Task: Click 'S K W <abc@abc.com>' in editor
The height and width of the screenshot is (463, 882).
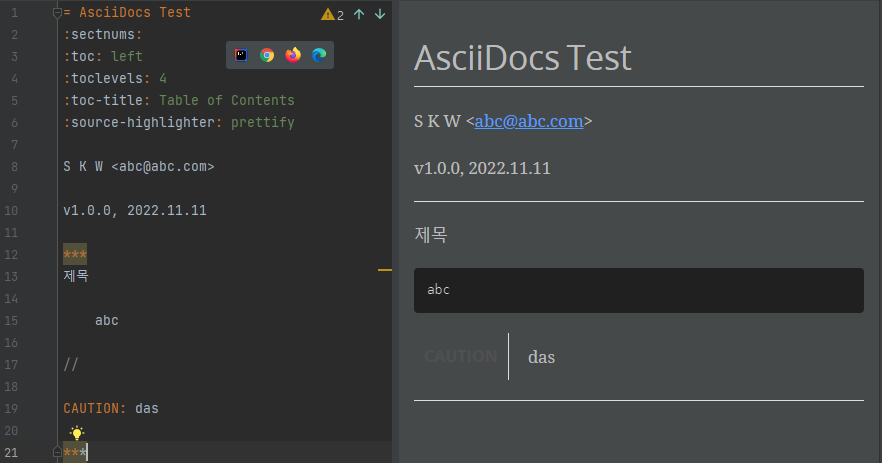Action: click(138, 167)
